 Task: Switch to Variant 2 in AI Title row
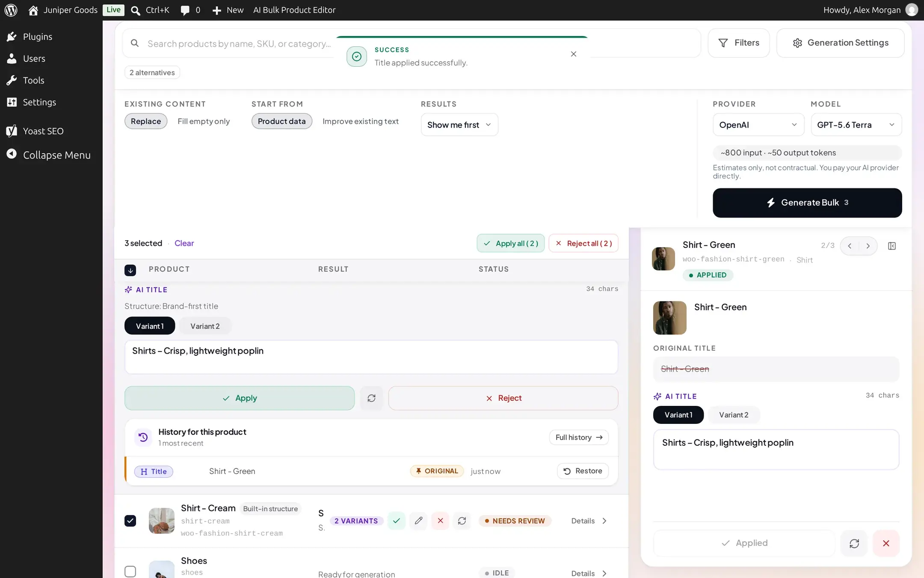[x=205, y=326]
